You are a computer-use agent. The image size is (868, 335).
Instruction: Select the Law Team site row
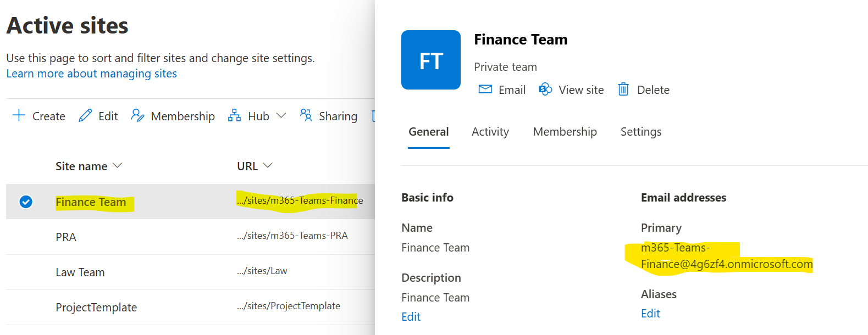80,272
